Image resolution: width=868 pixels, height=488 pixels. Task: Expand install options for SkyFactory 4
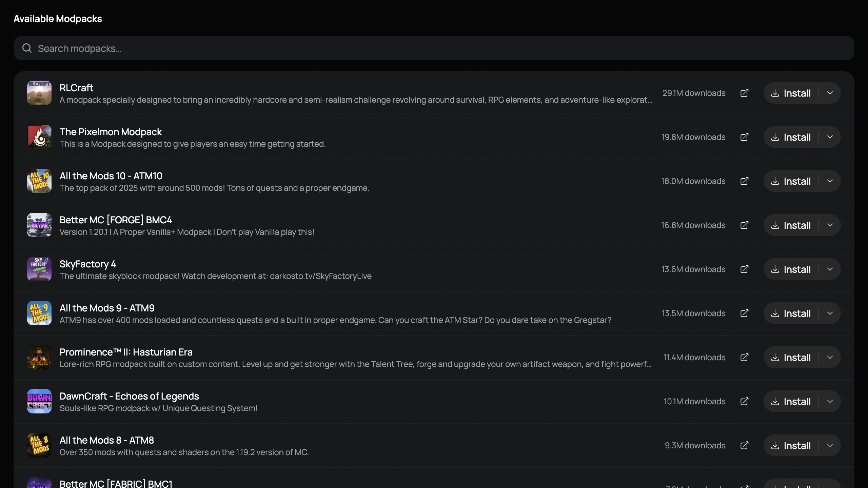click(x=830, y=269)
